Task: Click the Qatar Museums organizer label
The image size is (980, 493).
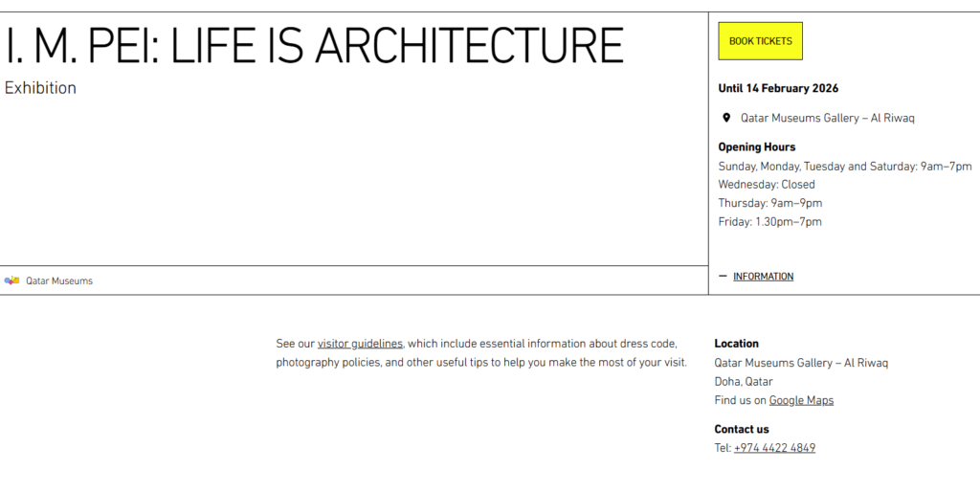Action: (x=59, y=281)
